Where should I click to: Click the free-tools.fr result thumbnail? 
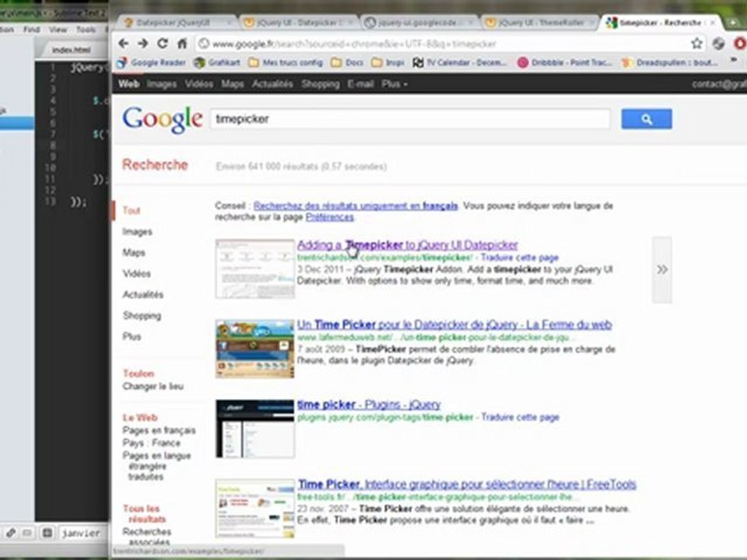(x=255, y=509)
